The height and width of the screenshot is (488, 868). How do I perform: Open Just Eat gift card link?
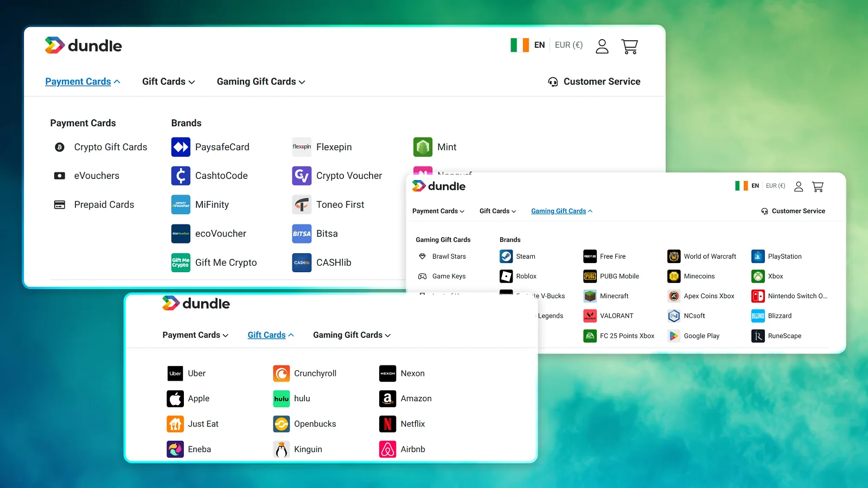coord(193,423)
